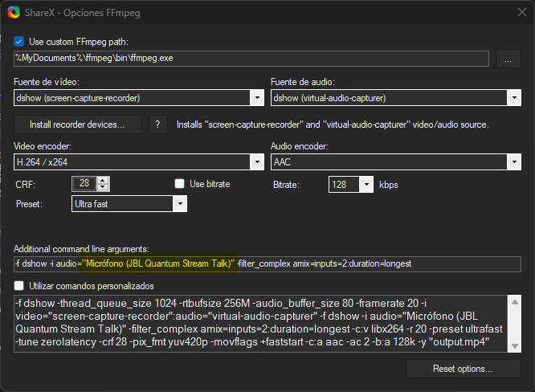Click the Reset options button
Image resolution: width=535 pixels, height=392 pixels.
coord(463,369)
